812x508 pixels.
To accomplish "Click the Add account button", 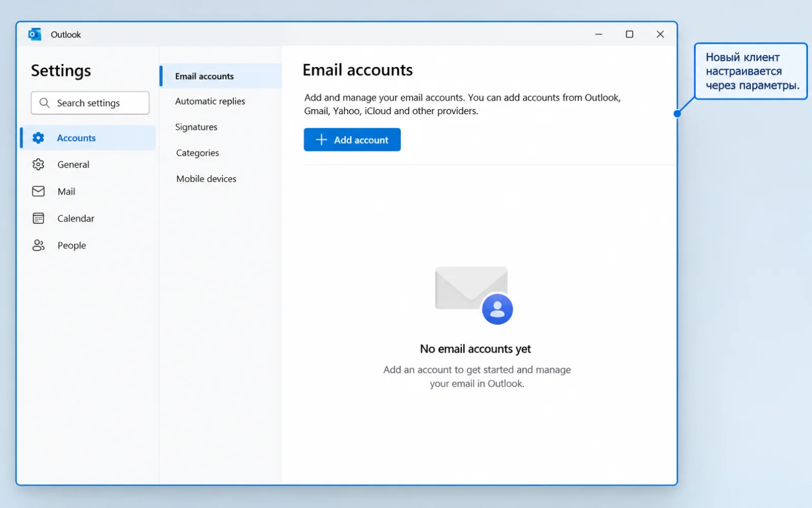I will click(352, 140).
